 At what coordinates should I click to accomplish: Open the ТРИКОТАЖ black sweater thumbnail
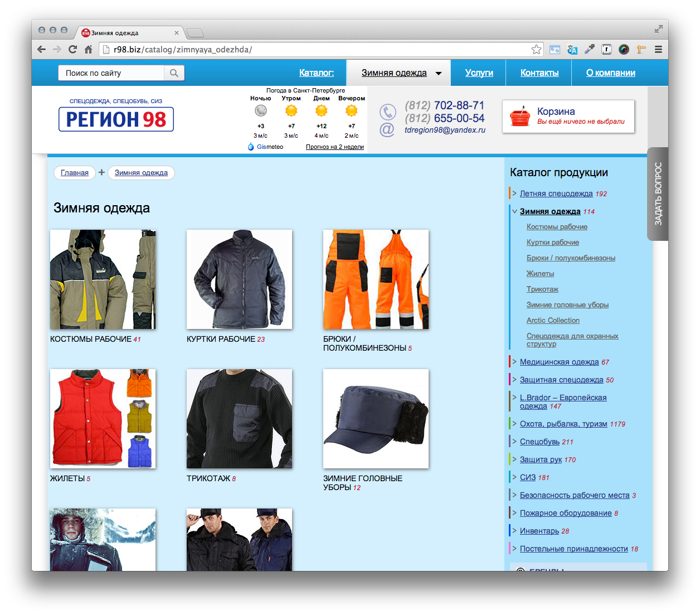tap(239, 419)
